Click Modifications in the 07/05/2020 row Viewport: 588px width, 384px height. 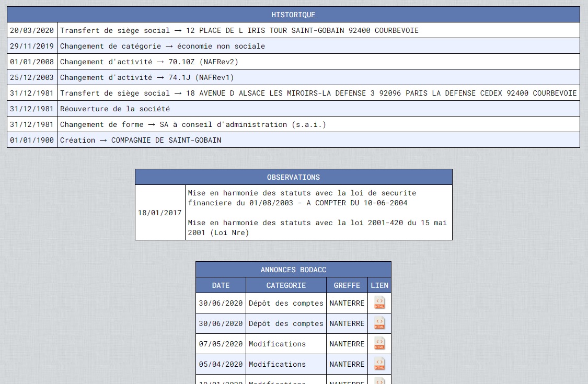pyautogui.click(x=277, y=344)
